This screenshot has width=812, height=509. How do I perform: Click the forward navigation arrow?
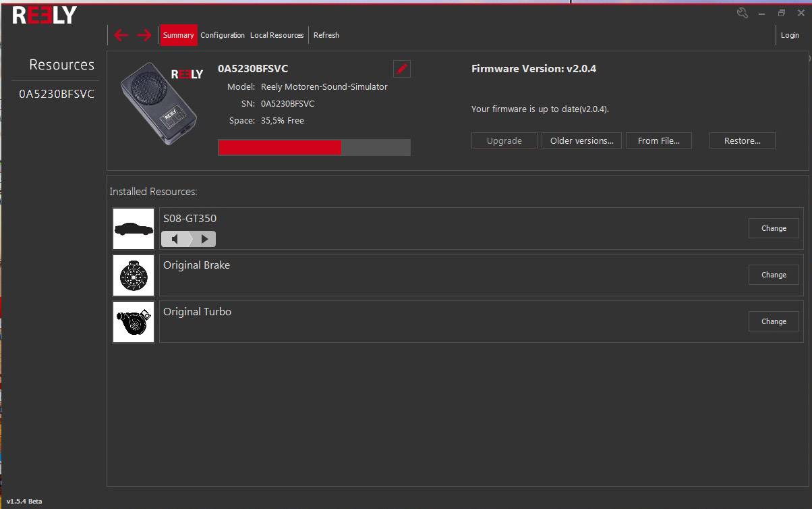[x=143, y=34]
